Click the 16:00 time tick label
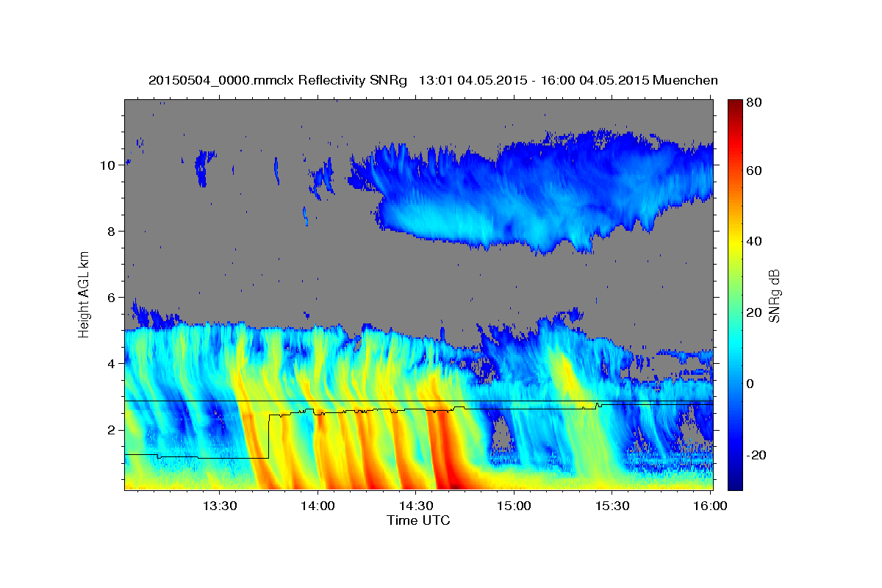882x588 pixels. coord(709,506)
